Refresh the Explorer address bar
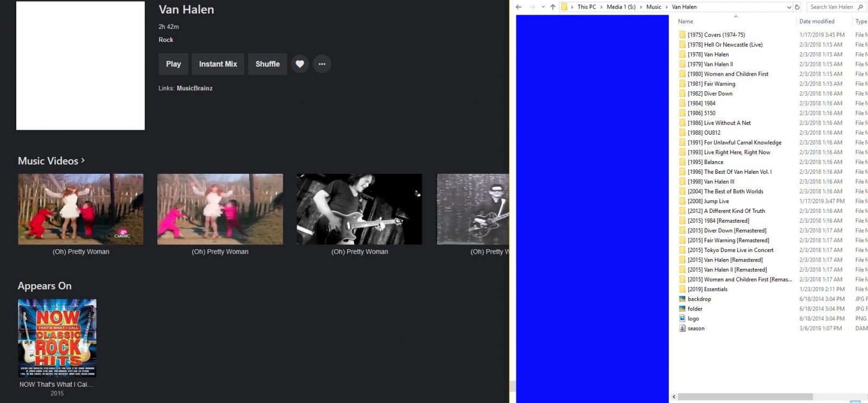Viewport: 868px width, 403px height. coord(797,7)
